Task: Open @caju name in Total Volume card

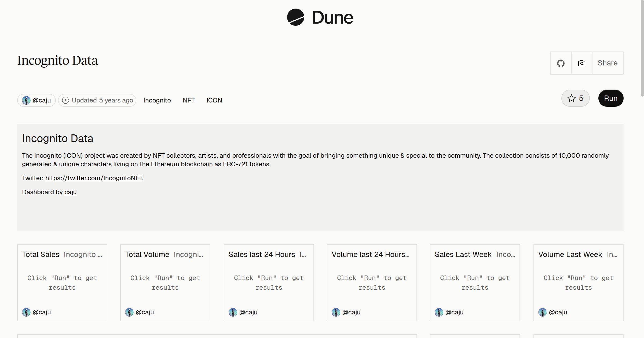Action: point(145,312)
